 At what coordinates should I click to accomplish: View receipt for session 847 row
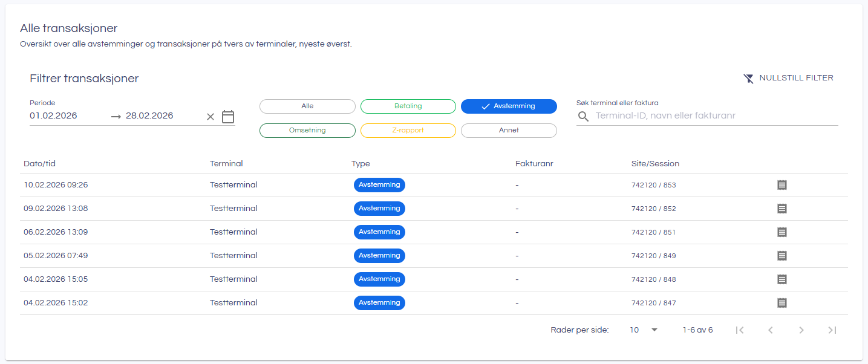[x=782, y=303]
